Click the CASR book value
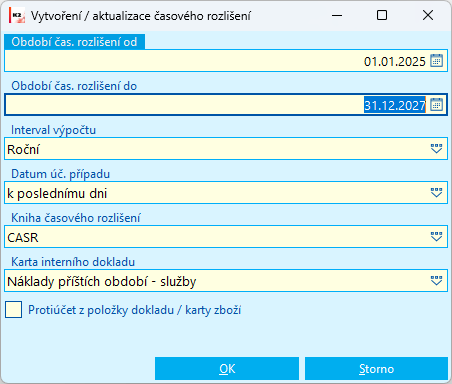This screenshot has width=452, height=384. point(226,237)
